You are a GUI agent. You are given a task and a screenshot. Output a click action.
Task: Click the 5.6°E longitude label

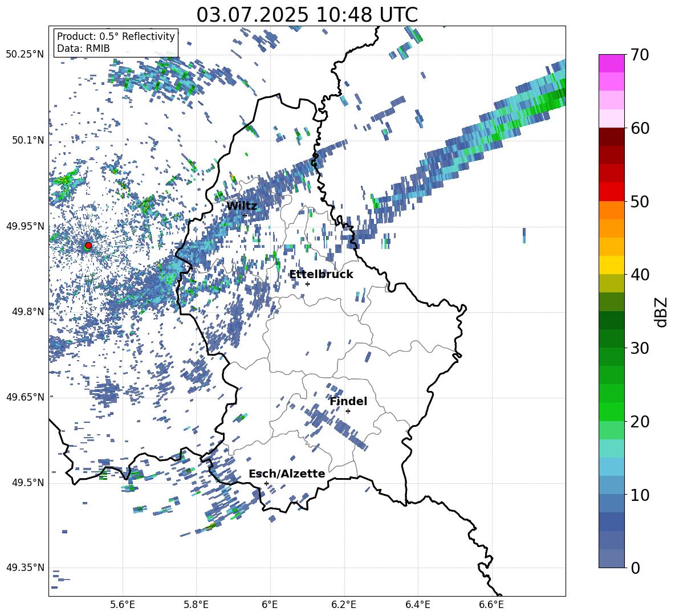[x=123, y=605]
